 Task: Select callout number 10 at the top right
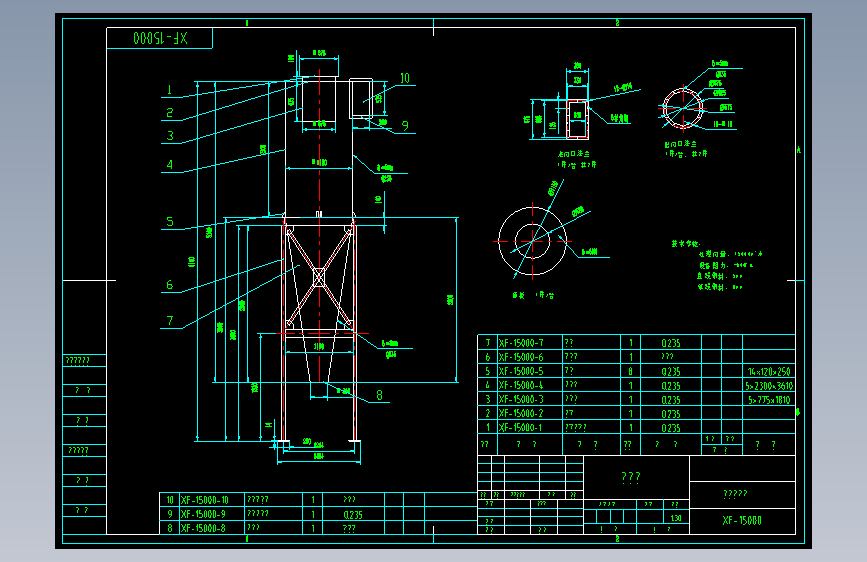[x=405, y=78]
